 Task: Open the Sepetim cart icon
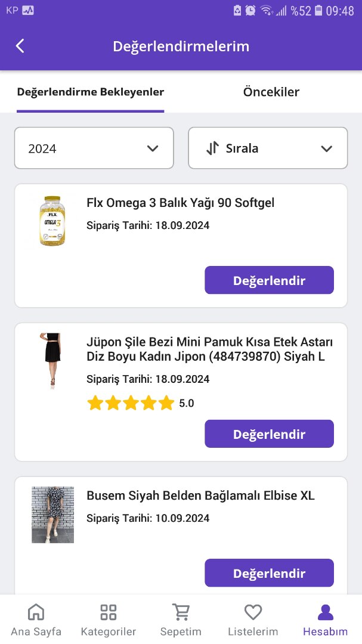tap(181, 612)
